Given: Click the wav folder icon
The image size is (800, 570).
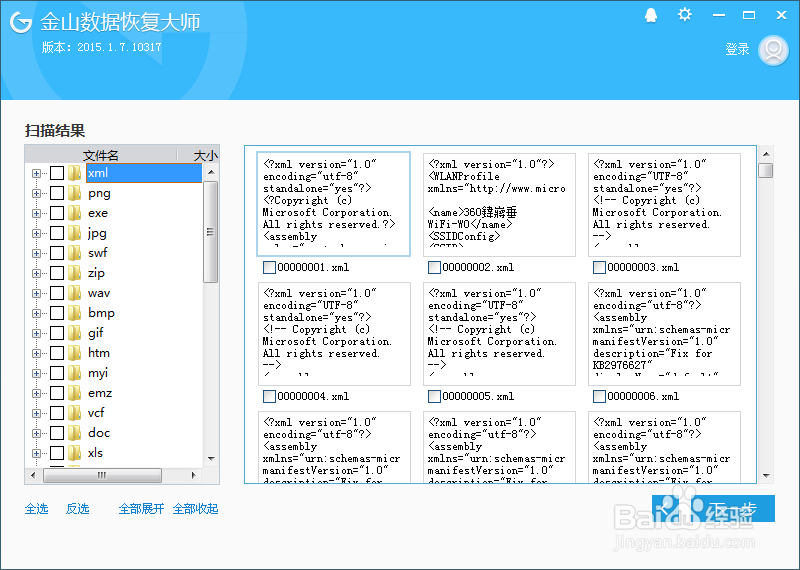Looking at the screenshot, I should [74, 293].
